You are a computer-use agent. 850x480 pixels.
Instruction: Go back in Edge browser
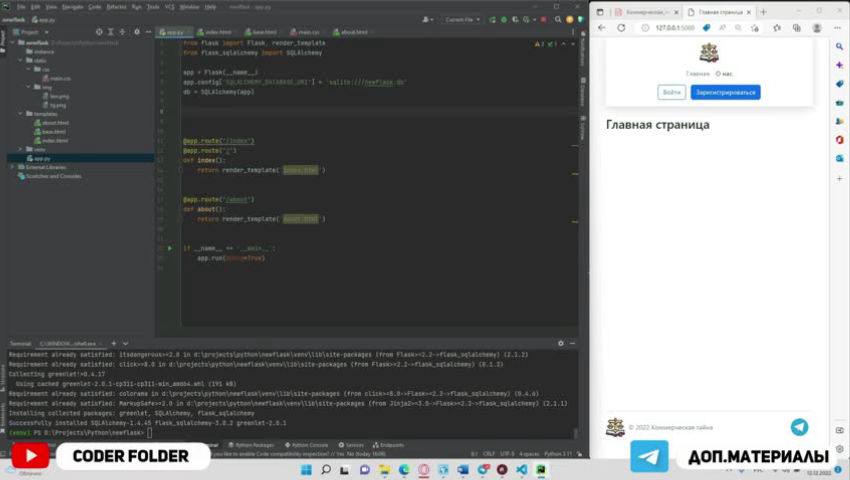click(603, 28)
